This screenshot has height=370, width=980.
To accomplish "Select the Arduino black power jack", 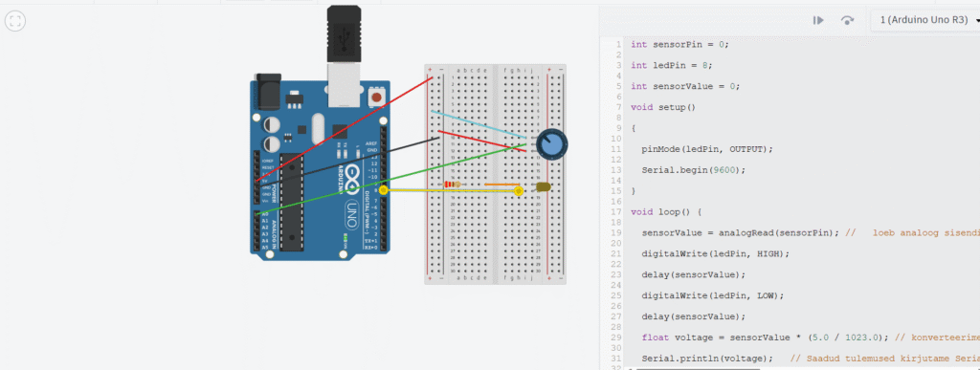I will click(267, 92).
